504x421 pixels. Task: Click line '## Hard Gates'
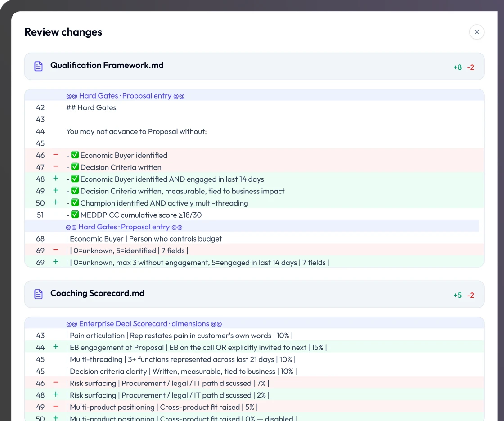click(254, 107)
